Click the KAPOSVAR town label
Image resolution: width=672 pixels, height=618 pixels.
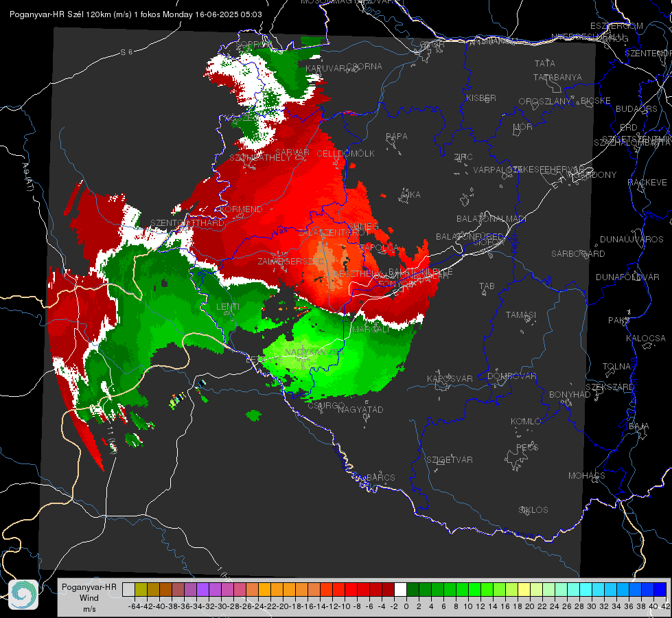450,379
